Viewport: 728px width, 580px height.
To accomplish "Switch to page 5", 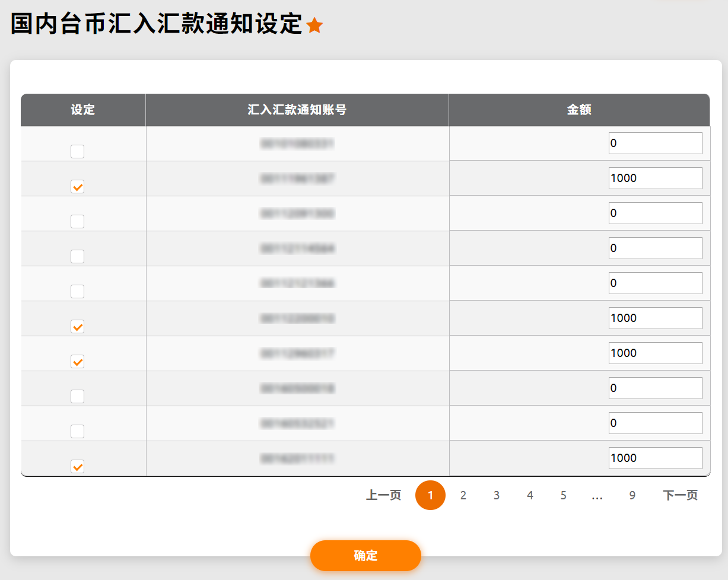I will pos(563,495).
